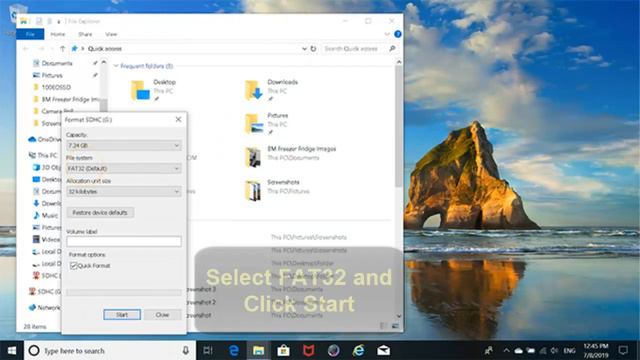
Task: Open the taskbar clock and date
Action: pos(596,351)
